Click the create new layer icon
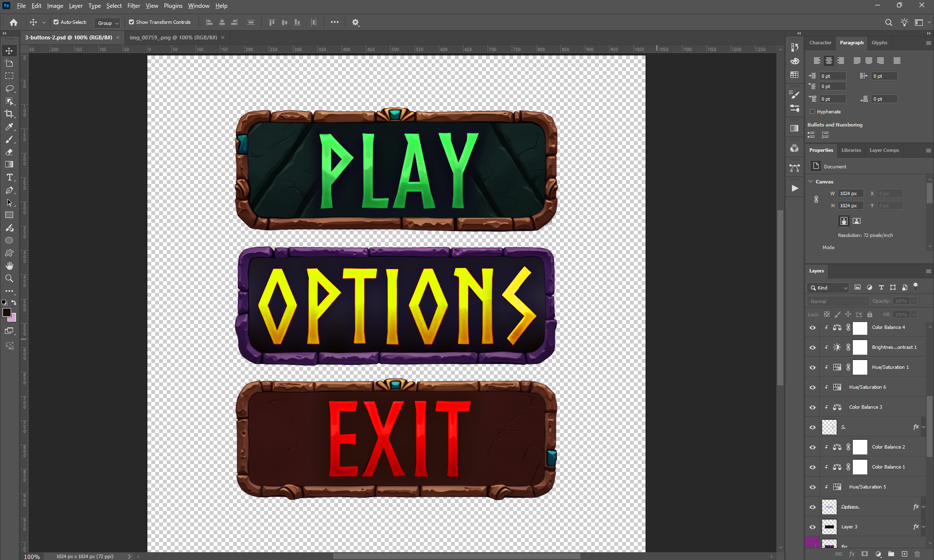Screen dimensions: 934x560 click(904, 554)
